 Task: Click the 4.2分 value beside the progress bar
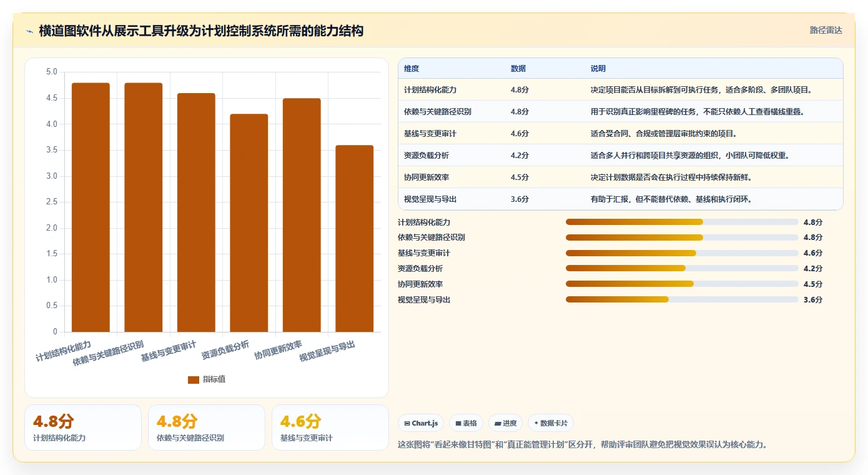click(x=813, y=269)
